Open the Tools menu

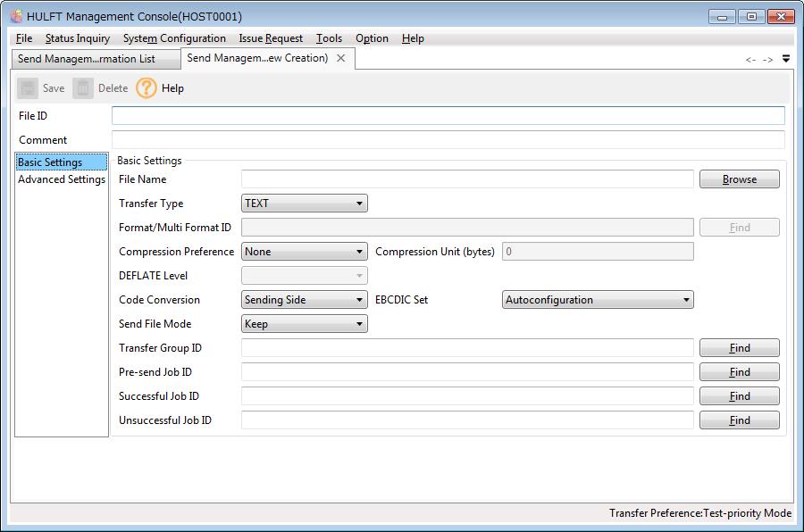[329, 38]
